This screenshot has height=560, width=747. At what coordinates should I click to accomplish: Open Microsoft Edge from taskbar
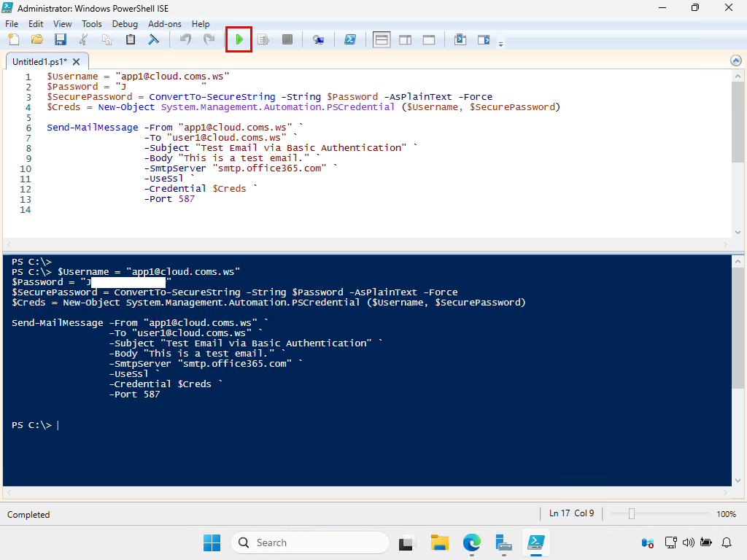click(472, 542)
